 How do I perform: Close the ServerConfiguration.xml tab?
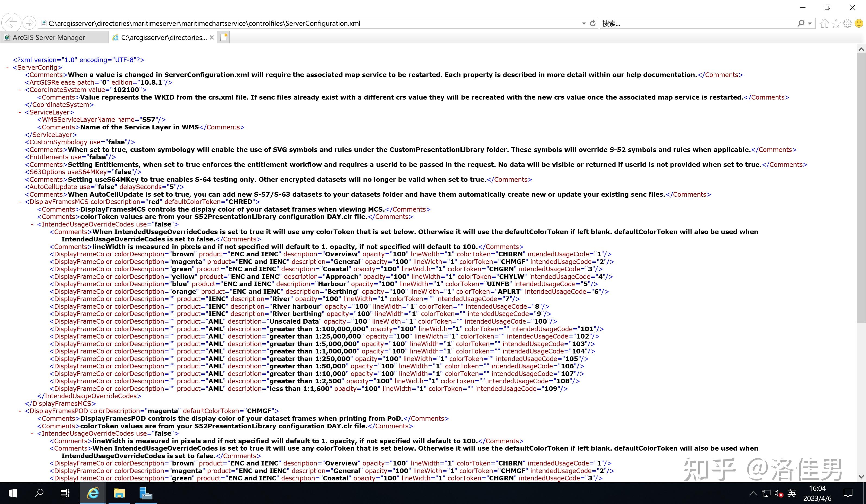coord(212,37)
